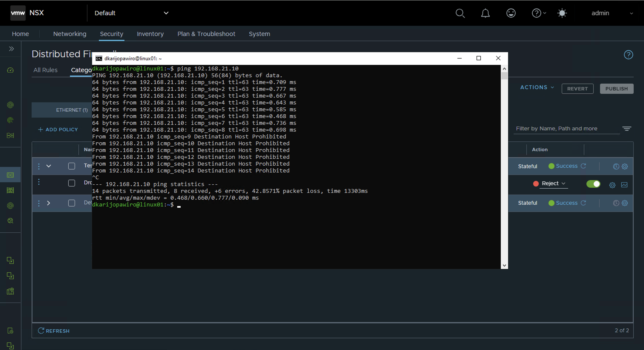Check the checkbox on the Drop policy row
The image size is (644, 350).
[72, 183]
